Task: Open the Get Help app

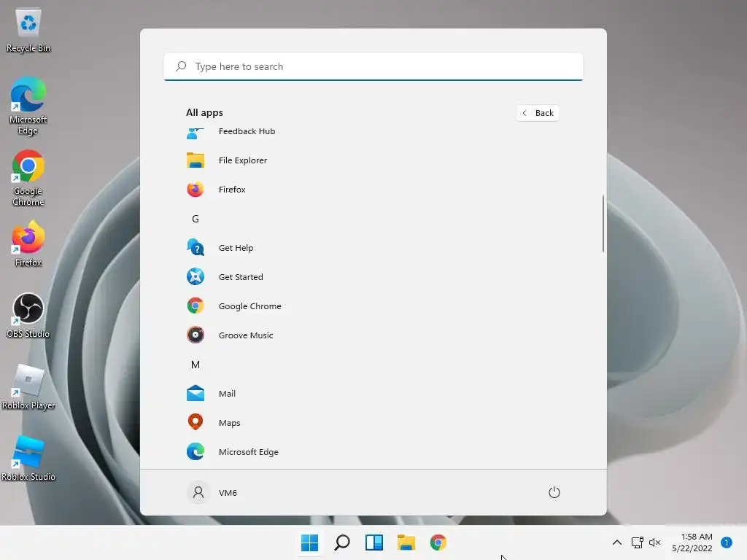Action: point(373,248)
